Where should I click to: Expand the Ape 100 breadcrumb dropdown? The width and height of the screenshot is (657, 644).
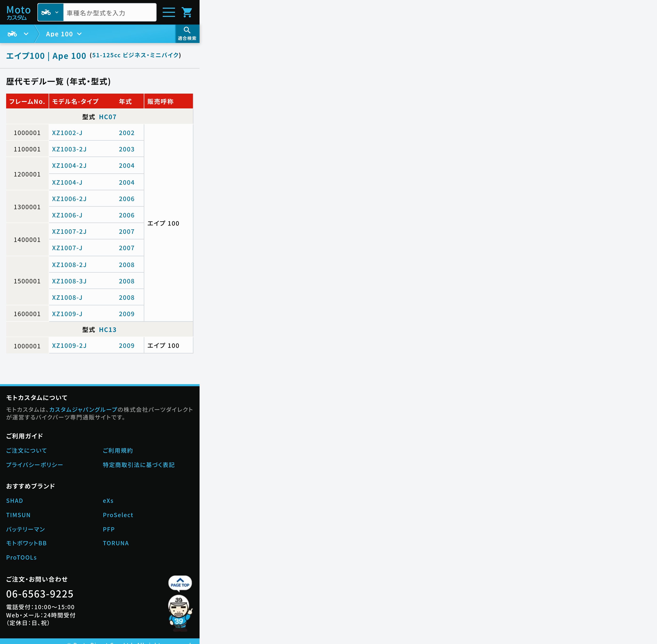(x=64, y=34)
